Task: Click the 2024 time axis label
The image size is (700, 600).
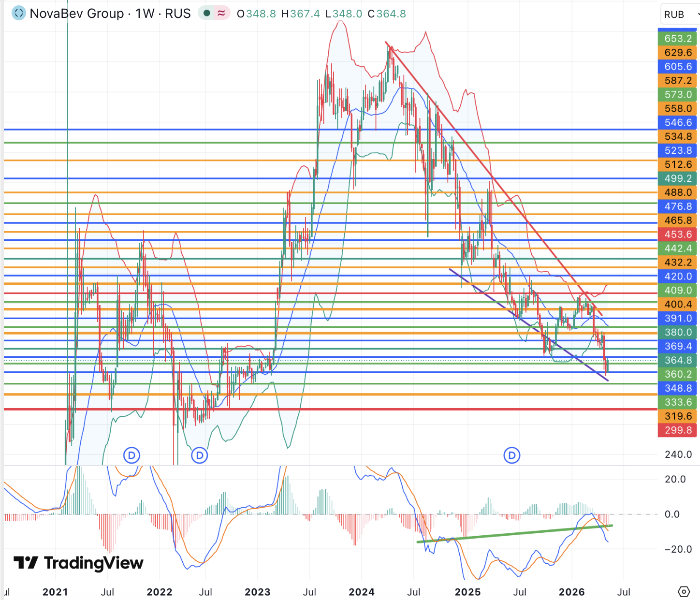Action: [362, 592]
